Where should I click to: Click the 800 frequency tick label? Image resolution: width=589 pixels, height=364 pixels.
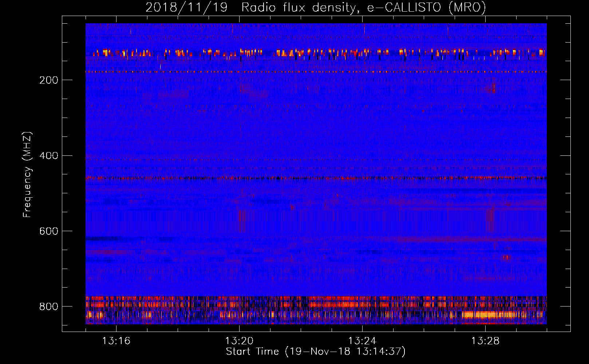pyautogui.click(x=48, y=306)
